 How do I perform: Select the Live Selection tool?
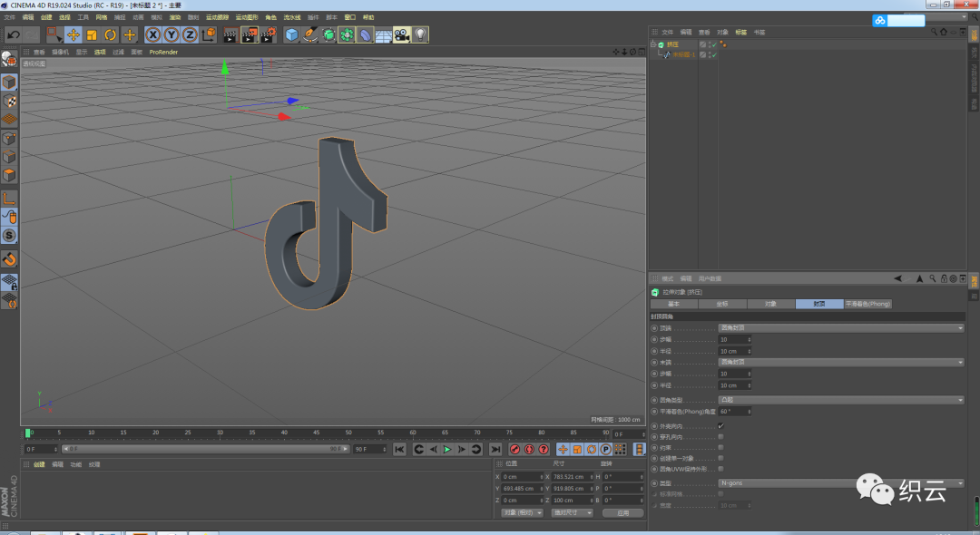(54, 35)
